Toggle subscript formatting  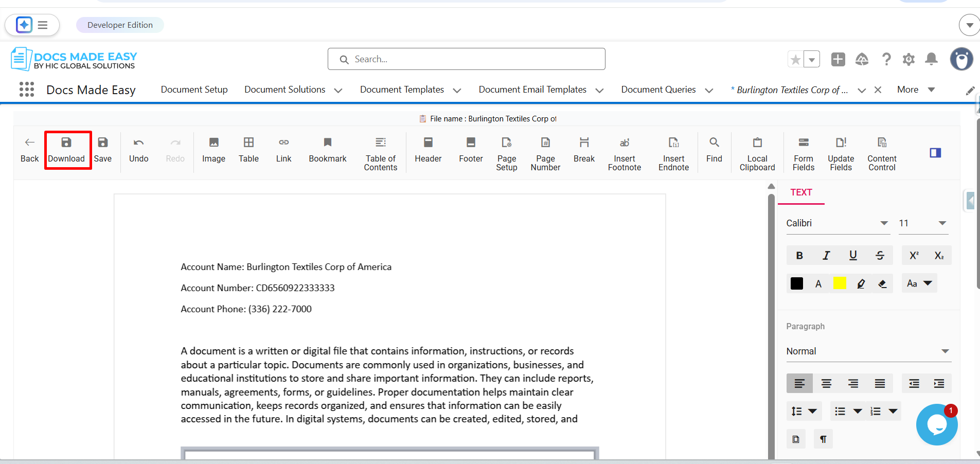939,255
